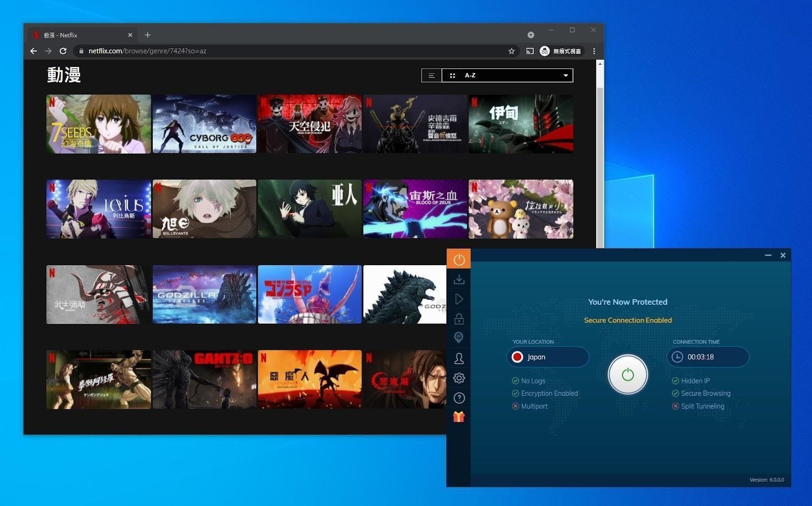Open the ゴジラSP thumbnail
This screenshot has height=506, width=812.
(x=310, y=295)
